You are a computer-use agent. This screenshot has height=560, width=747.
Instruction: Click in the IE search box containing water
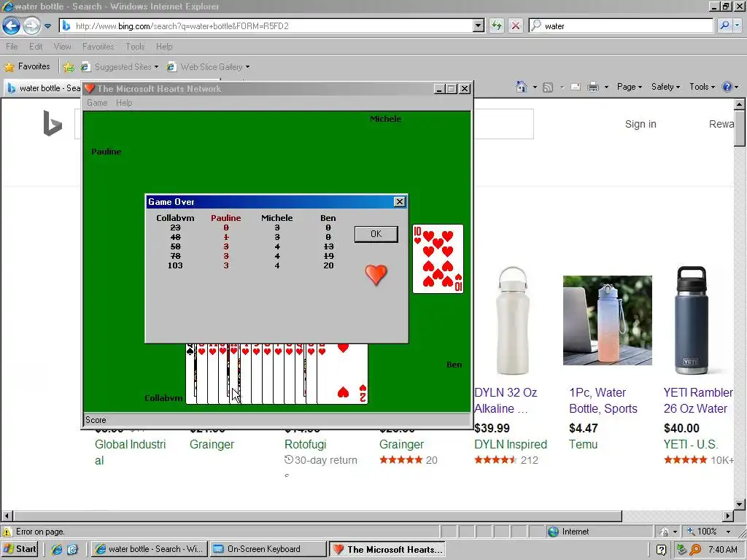point(622,26)
